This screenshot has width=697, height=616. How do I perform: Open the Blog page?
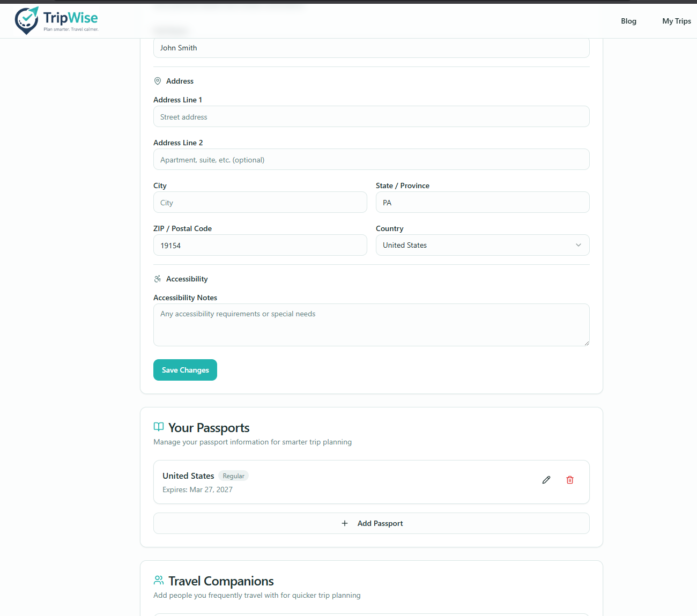click(x=628, y=21)
